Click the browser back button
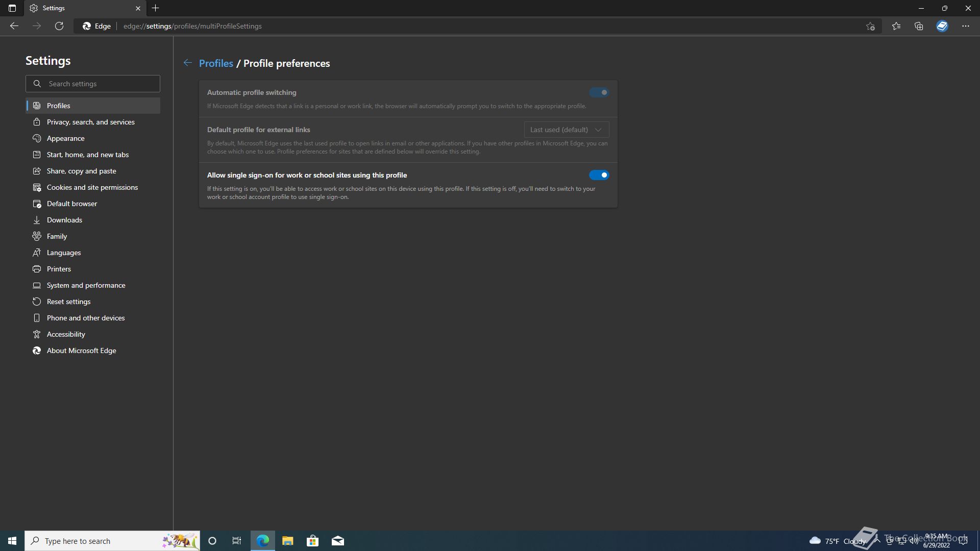The image size is (980, 551). coord(14,26)
